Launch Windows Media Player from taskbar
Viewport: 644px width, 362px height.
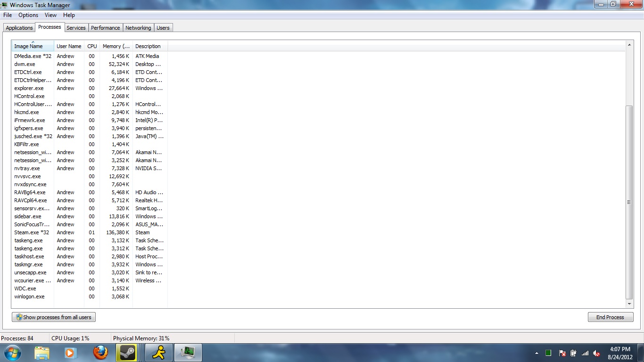[70, 353]
